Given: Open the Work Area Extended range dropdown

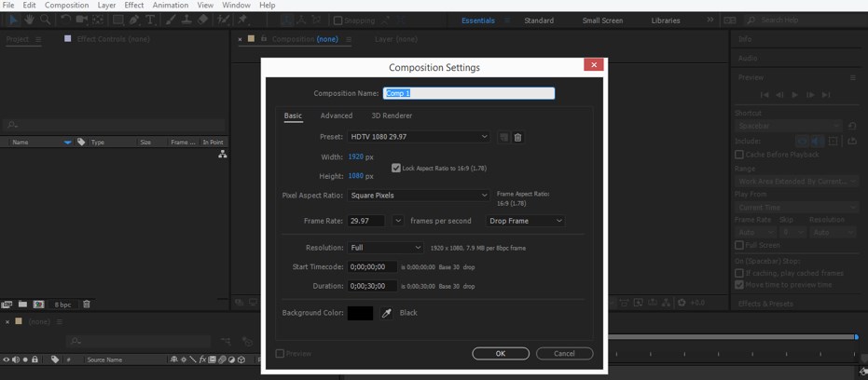Looking at the screenshot, I should pyautogui.click(x=796, y=182).
